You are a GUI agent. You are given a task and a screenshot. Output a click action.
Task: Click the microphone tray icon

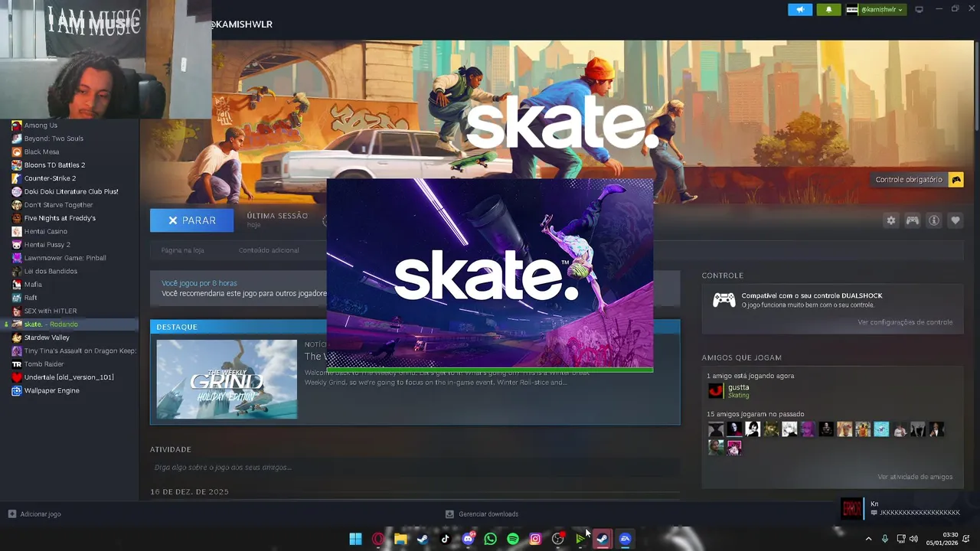(885, 539)
